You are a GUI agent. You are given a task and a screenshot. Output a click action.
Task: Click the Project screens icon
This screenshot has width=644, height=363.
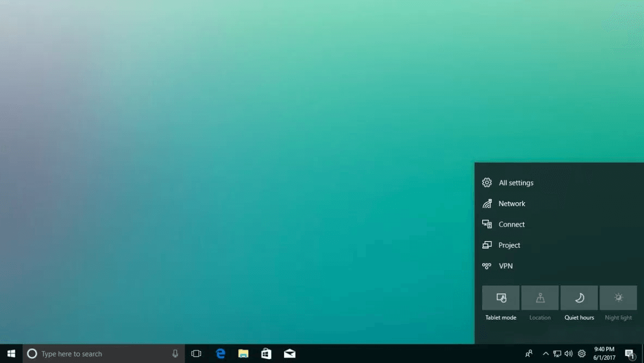[487, 245]
